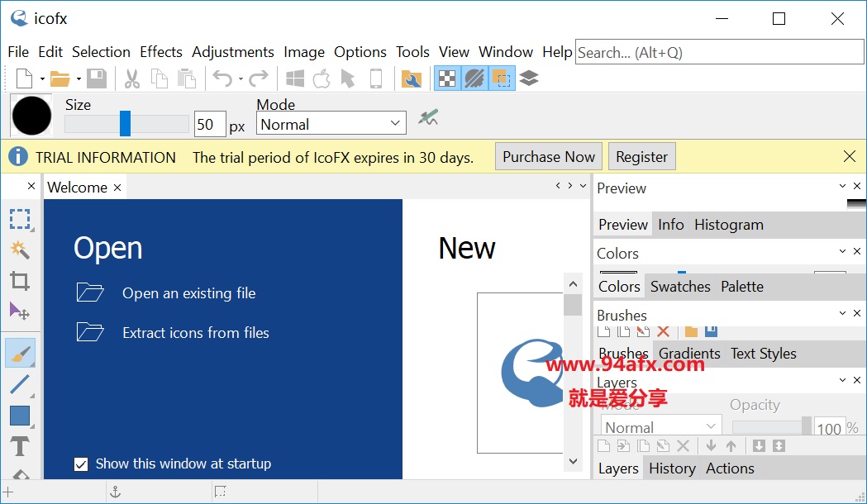Undo the last action via the toolbar arrow
Image resolution: width=867 pixels, height=504 pixels.
[x=223, y=78]
